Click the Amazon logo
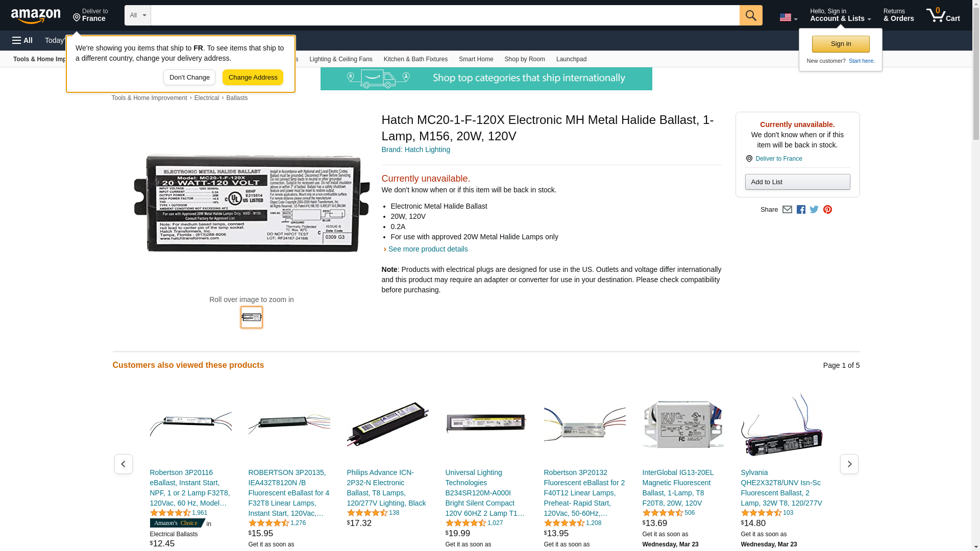The height and width of the screenshot is (551, 980). [36, 16]
